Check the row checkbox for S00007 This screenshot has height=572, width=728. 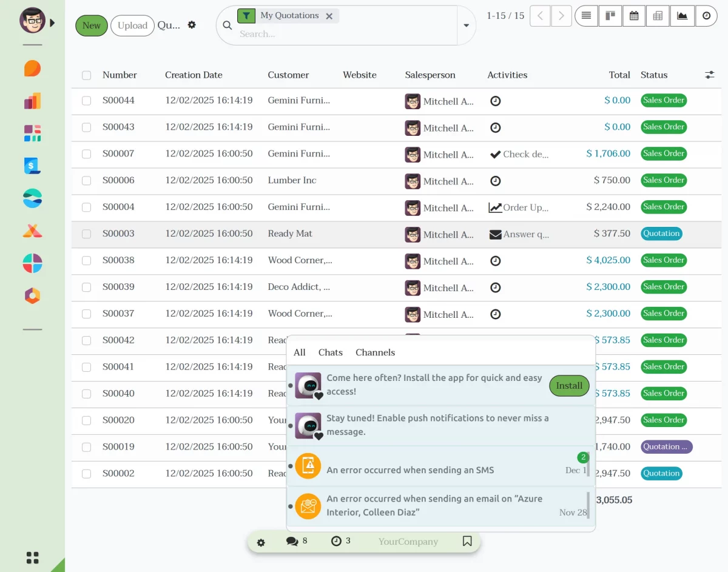coord(86,154)
